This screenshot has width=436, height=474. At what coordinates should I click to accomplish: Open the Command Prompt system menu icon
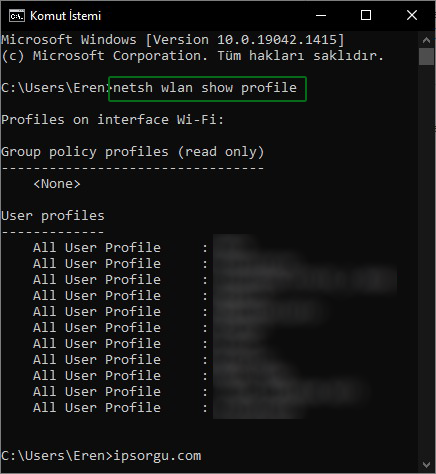pyautogui.click(x=17, y=16)
